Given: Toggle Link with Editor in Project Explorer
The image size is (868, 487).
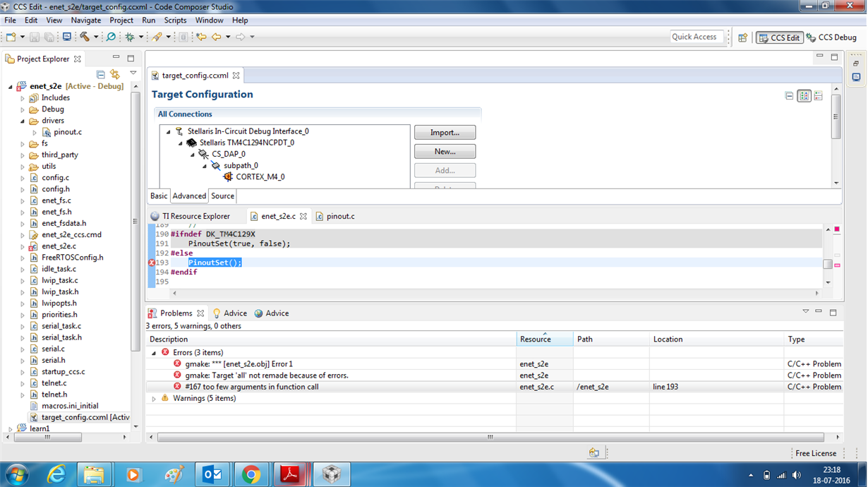Looking at the screenshot, I should click(115, 74).
